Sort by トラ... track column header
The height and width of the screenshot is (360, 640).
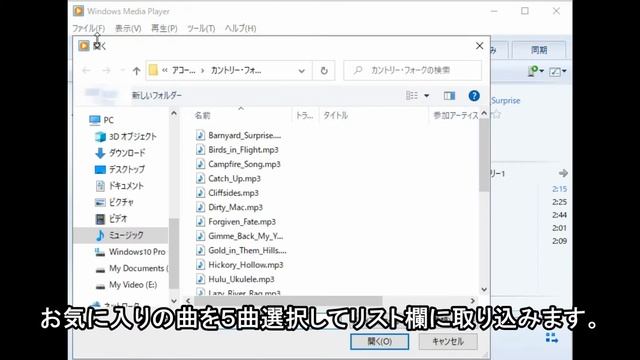(x=304, y=116)
